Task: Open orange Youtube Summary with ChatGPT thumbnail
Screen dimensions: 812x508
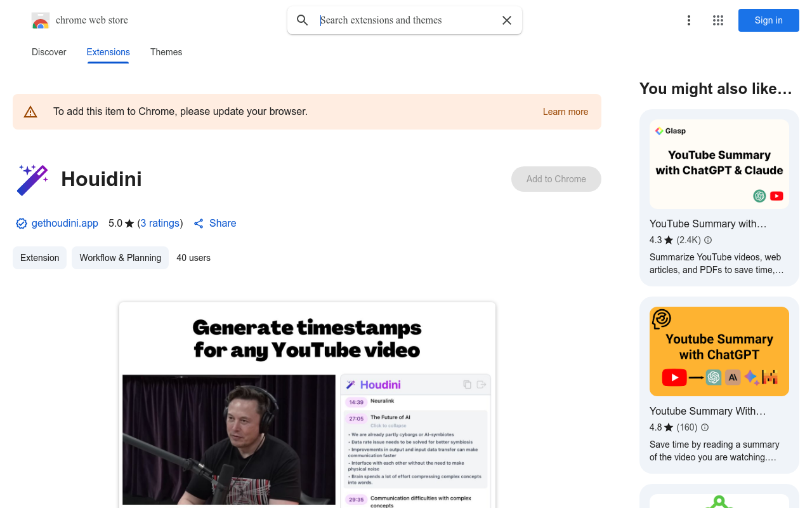Action: pyautogui.click(x=719, y=351)
